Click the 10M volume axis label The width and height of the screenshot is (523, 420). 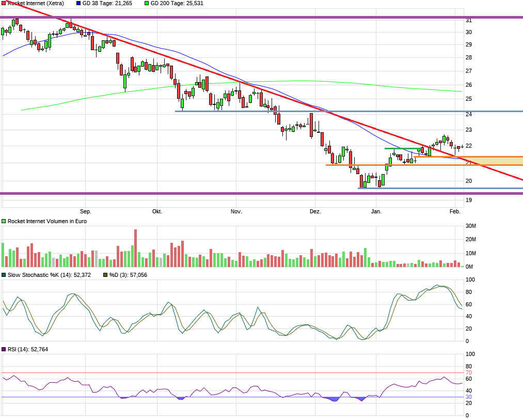(471, 254)
